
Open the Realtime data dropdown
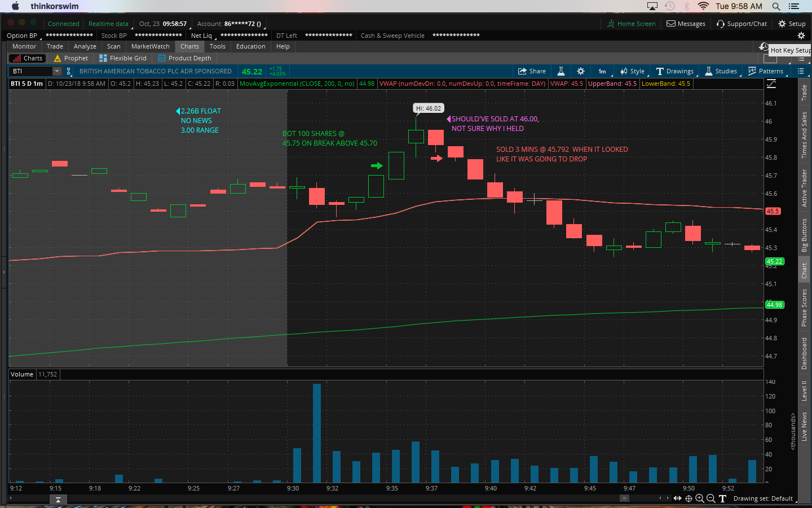tap(109, 24)
